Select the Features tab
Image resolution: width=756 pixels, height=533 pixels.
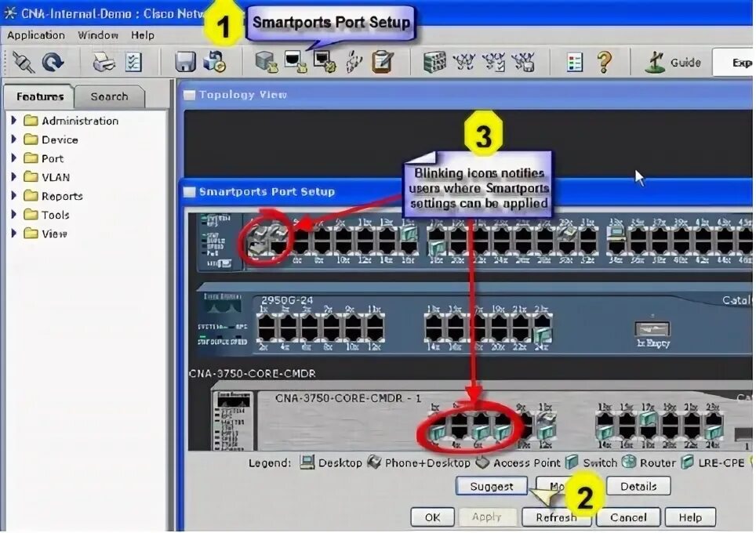pos(39,96)
